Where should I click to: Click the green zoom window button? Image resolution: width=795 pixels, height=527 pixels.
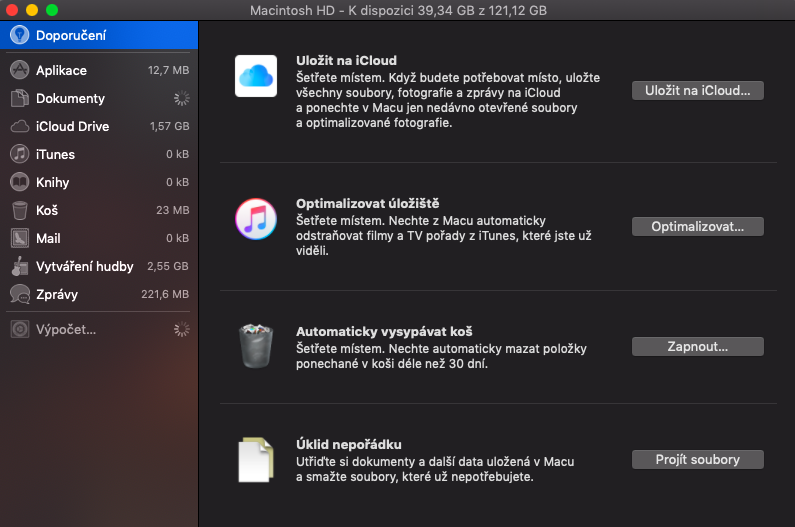[52, 10]
